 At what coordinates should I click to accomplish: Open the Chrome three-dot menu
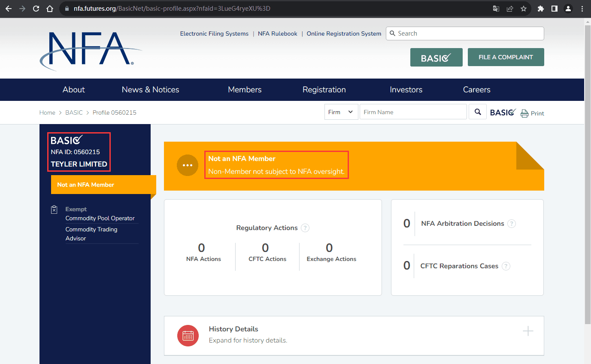(x=582, y=9)
